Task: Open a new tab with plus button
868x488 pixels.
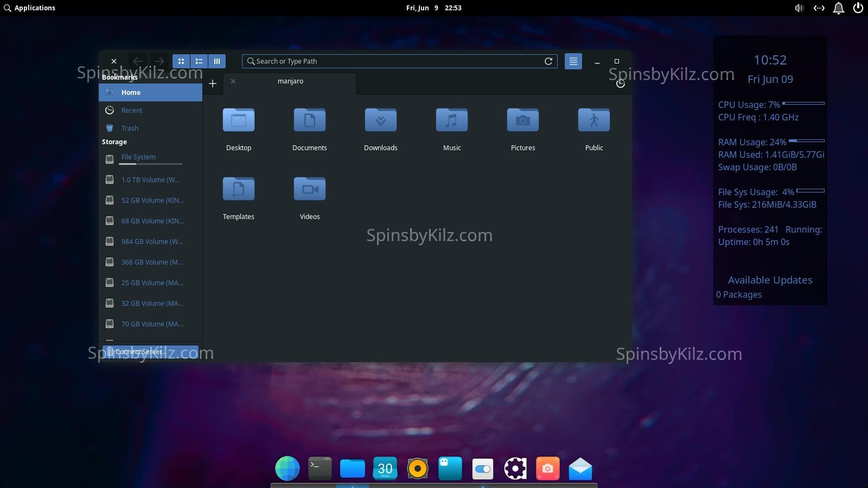Action: [x=213, y=84]
